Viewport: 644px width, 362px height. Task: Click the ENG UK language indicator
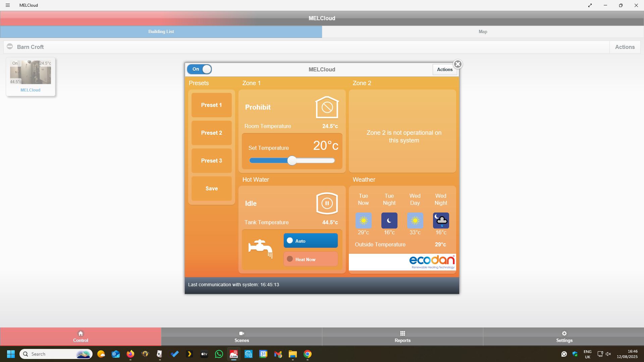[587, 354]
